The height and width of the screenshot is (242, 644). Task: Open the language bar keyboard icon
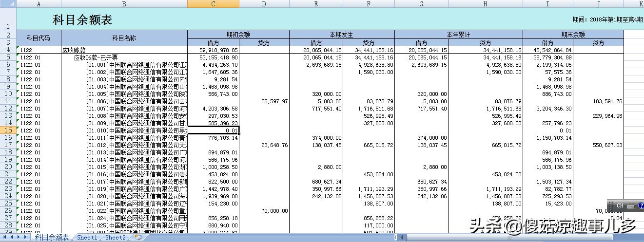pos(630,206)
